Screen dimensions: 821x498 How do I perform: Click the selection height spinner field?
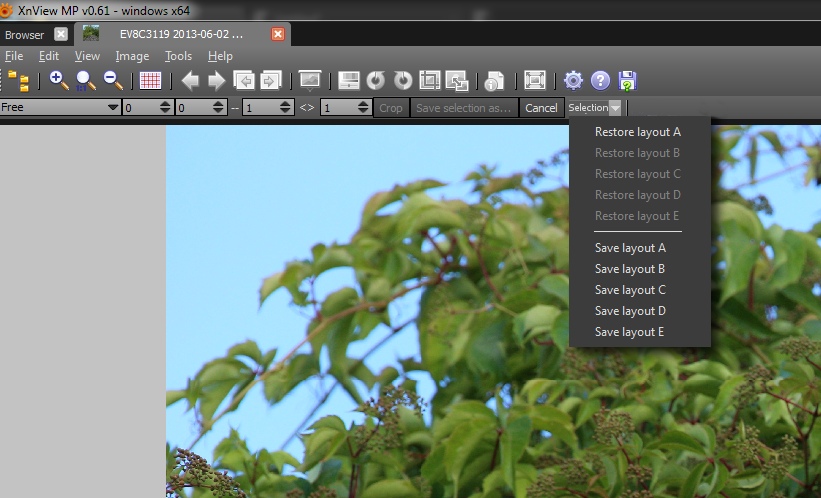346,107
